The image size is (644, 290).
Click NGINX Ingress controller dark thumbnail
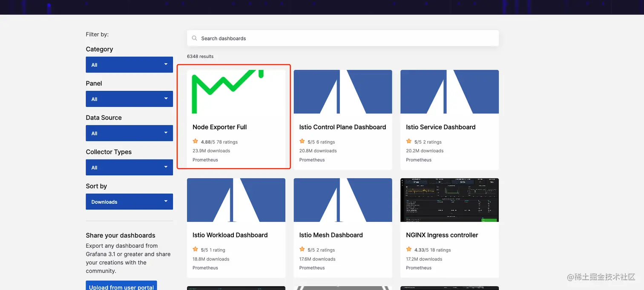450,200
